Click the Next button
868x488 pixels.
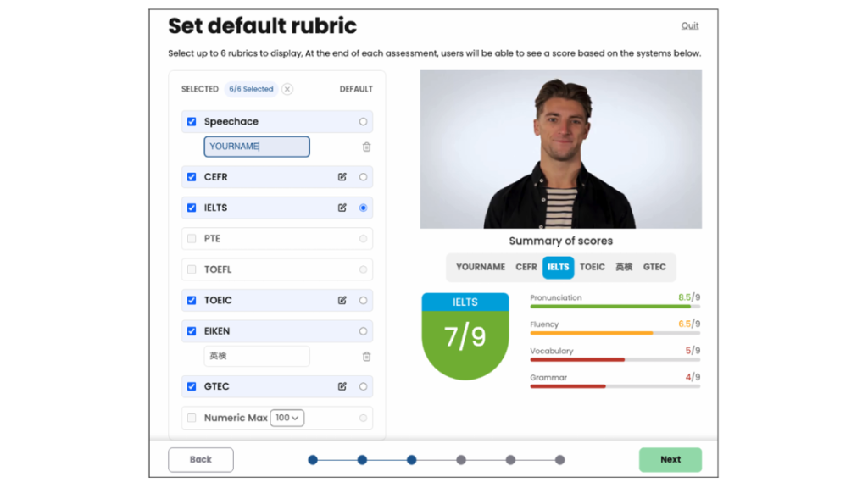pos(670,459)
